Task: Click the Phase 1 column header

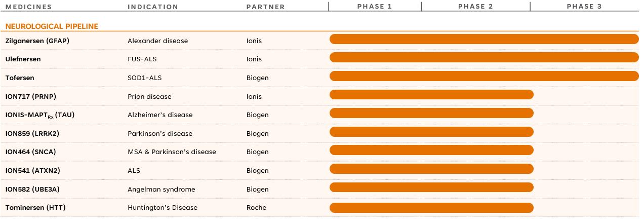Action: (x=375, y=7)
